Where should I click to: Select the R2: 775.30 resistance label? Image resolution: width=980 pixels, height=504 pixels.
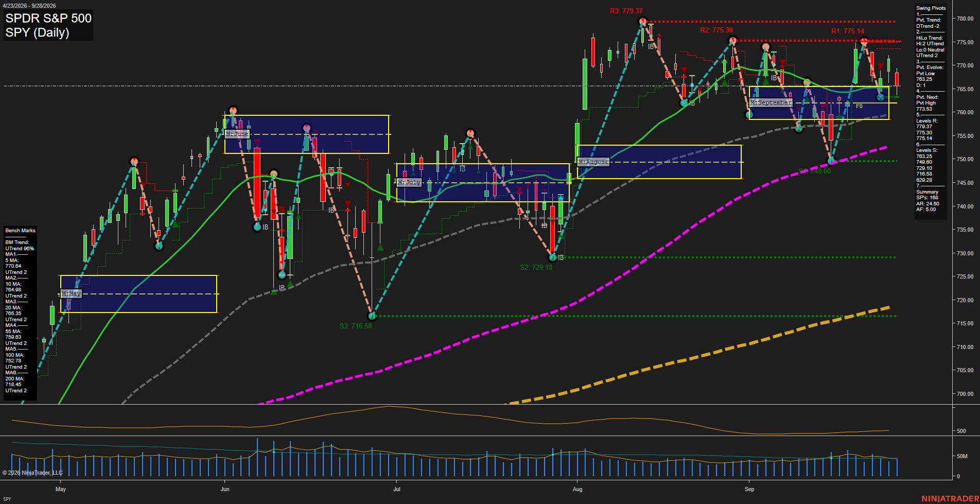coord(716,30)
